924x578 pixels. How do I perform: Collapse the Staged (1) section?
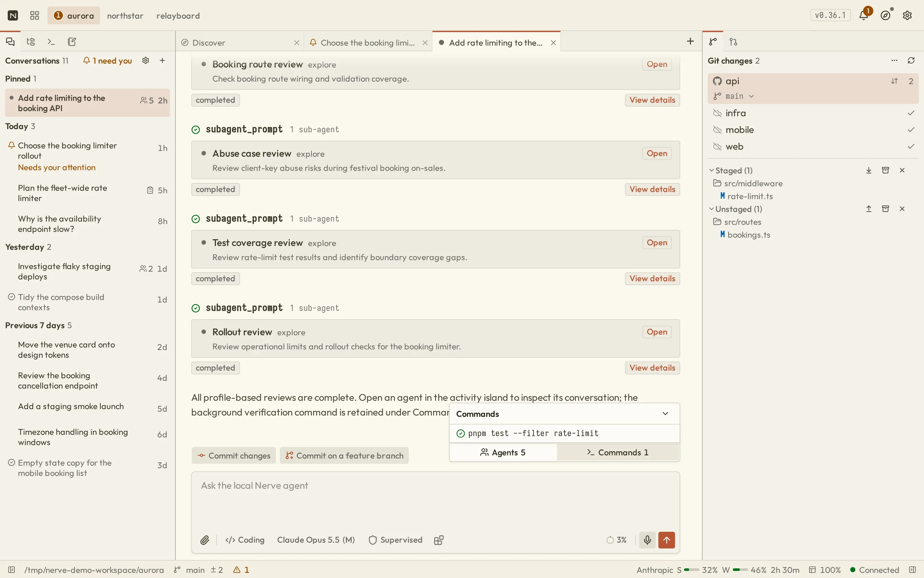(x=731, y=170)
